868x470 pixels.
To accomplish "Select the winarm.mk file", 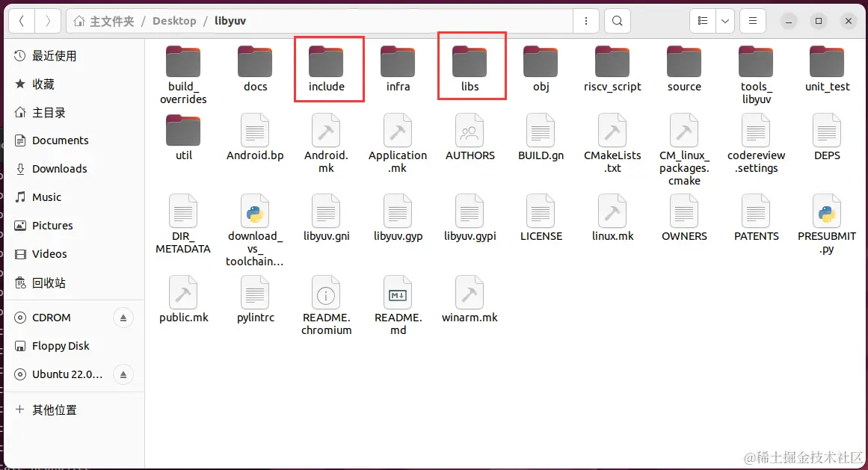I will point(470,299).
